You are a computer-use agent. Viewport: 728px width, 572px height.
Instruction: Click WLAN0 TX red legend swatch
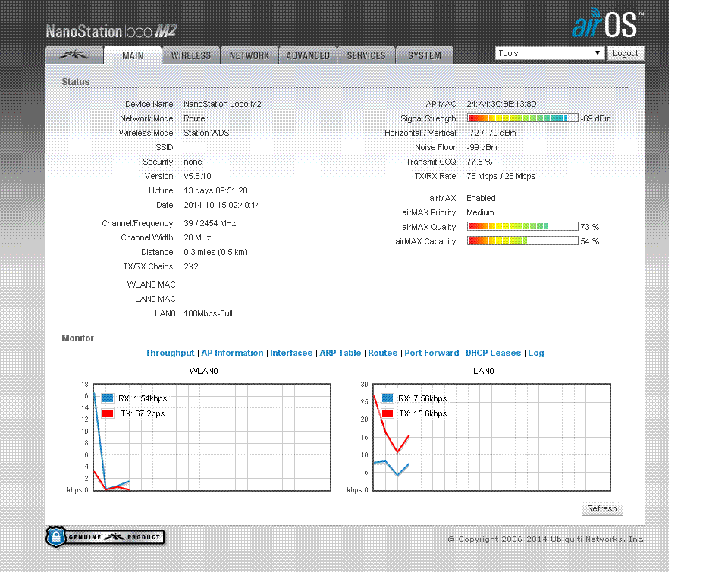pyautogui.click(x=108, y=413)
